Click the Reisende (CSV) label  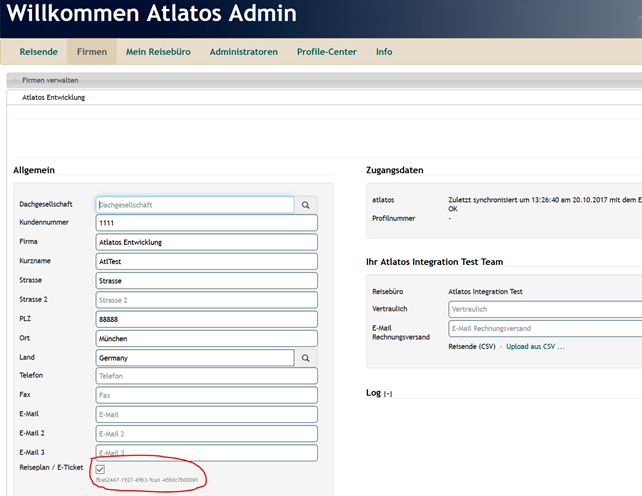[x=472, y=347]
